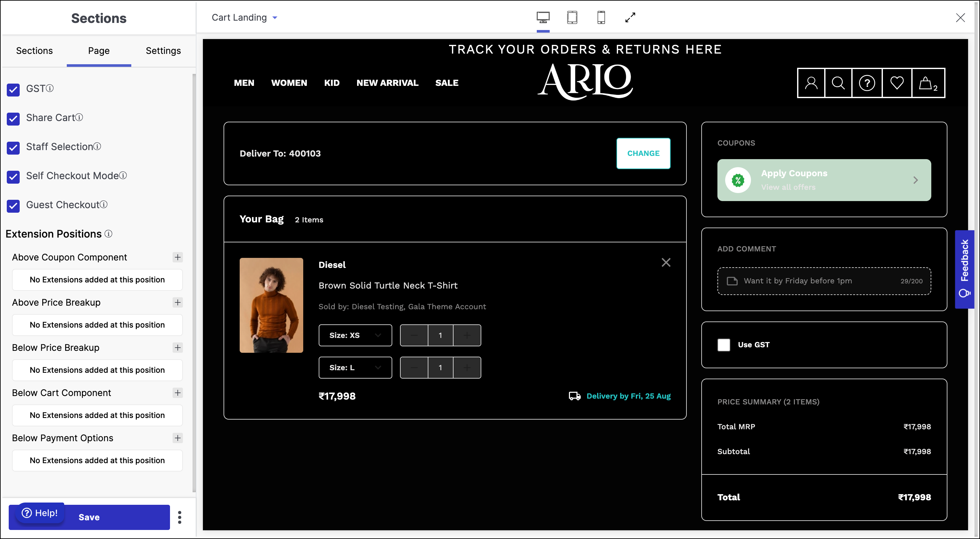Disable the Guest Checkout checkbox

coord(13,206)
